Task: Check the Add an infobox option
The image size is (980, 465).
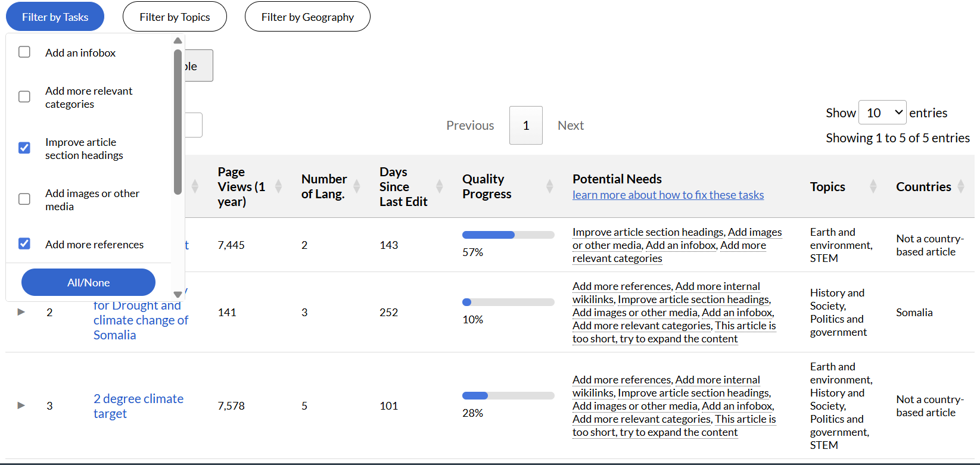Action: click(x=24, y=52)
